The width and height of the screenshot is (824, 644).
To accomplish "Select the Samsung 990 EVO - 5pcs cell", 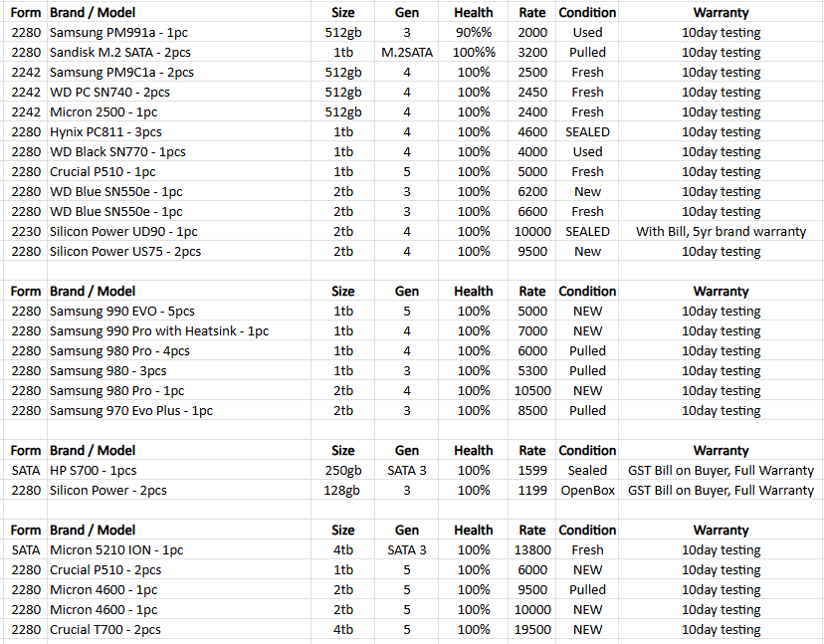I will [x=108, y=311].
